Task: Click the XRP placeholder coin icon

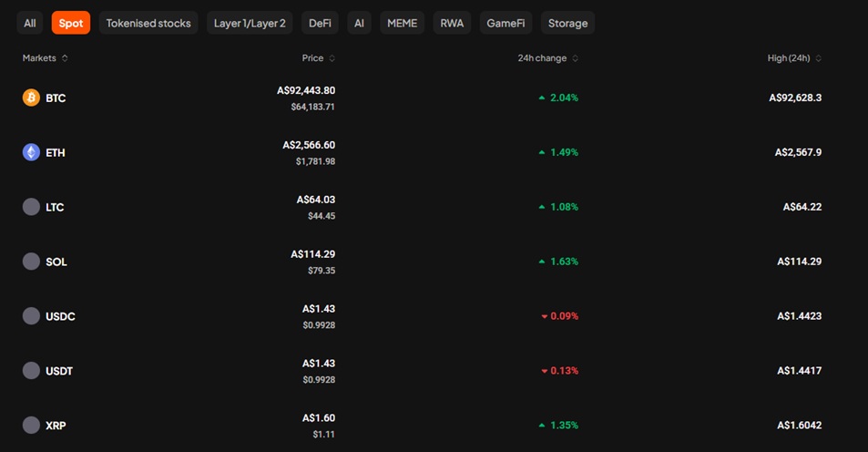Action: click(x=31, y=425)
